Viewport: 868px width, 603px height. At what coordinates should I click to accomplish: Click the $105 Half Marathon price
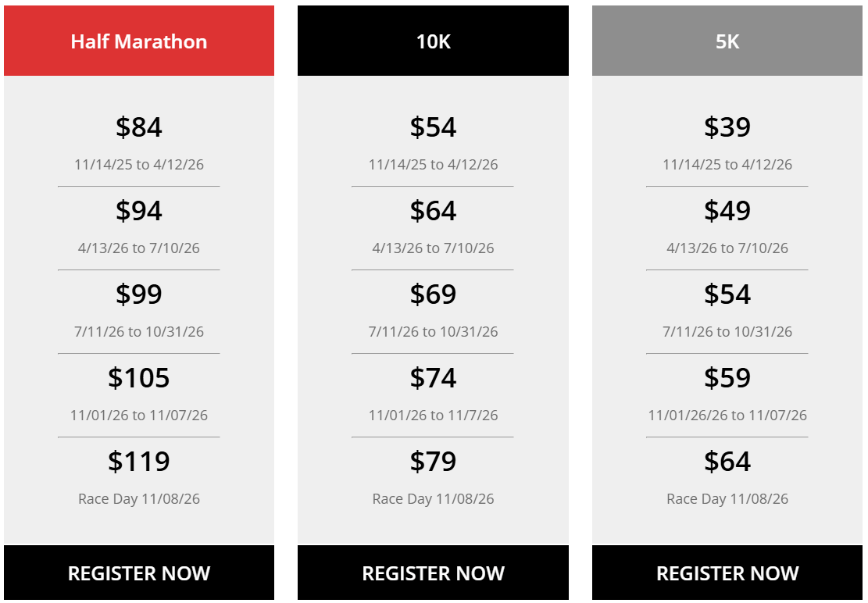coord(139,378)
